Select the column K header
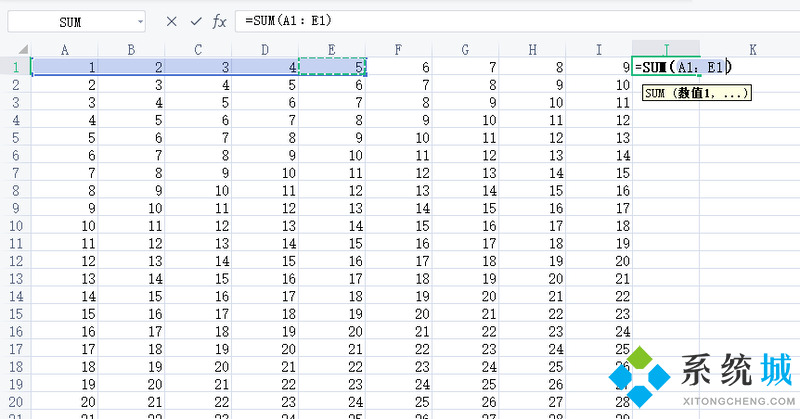The height and width of the screenshot is (419, 800). point(752,49)
